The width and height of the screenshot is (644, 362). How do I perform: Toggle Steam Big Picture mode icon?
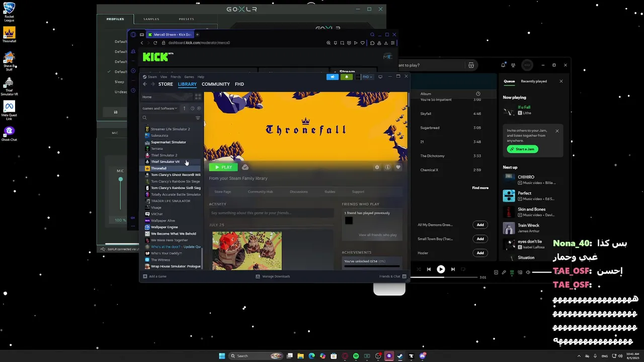tap(380, 77)
